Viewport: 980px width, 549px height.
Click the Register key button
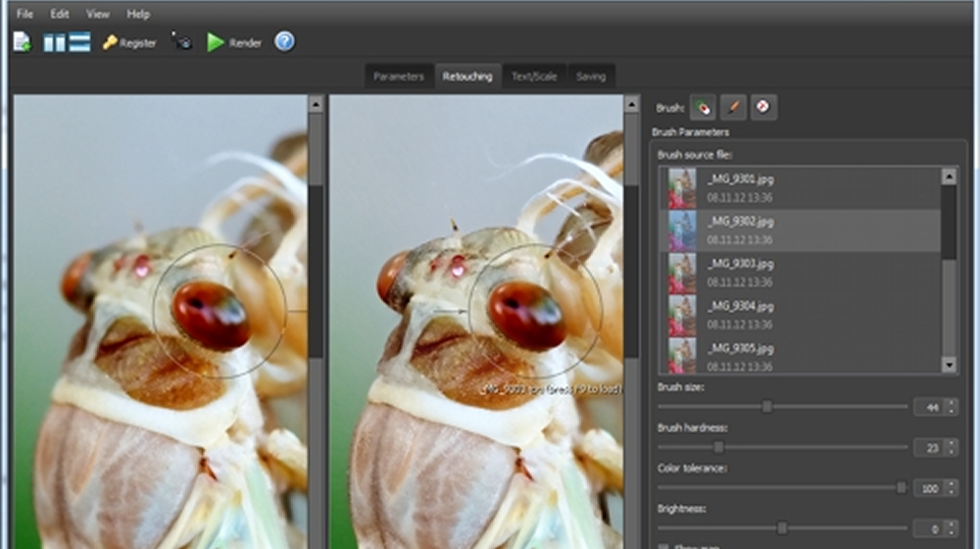pos(129,42)
